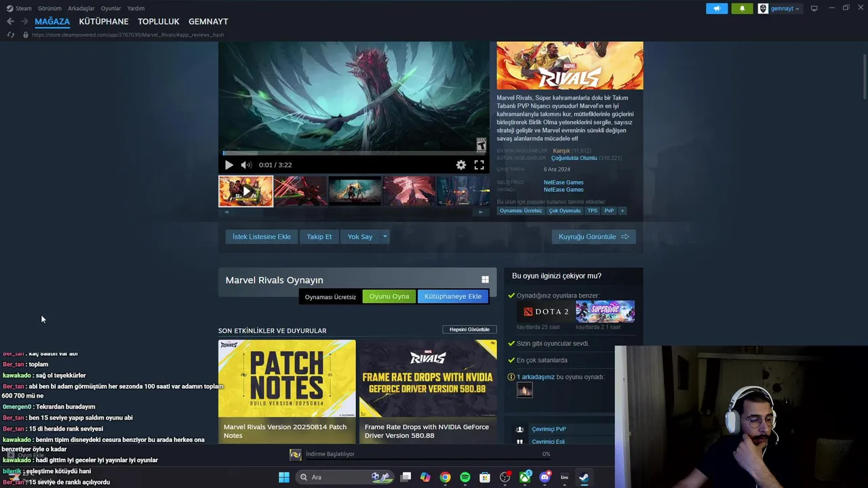Open Discord from the taskbar
868x488 pixels.
click(545, 477)
